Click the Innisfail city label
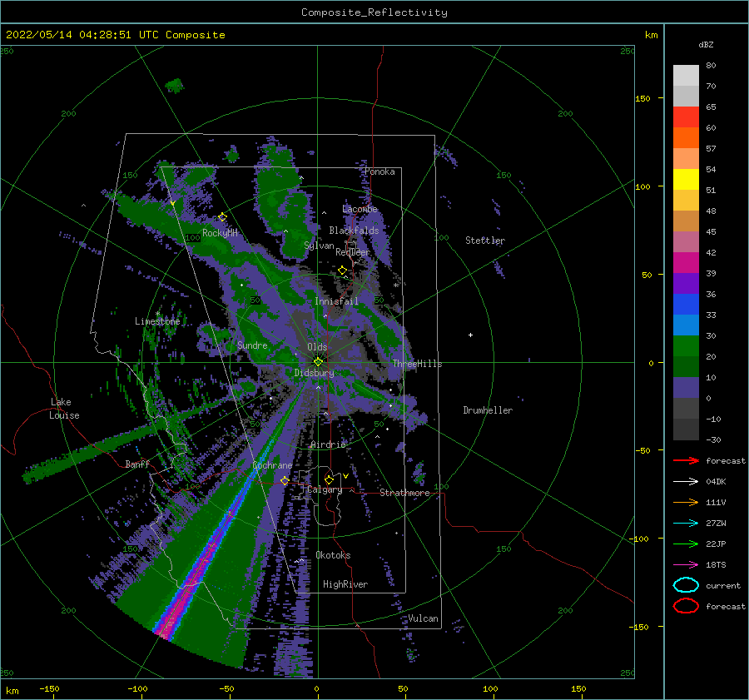 (336, 301)
